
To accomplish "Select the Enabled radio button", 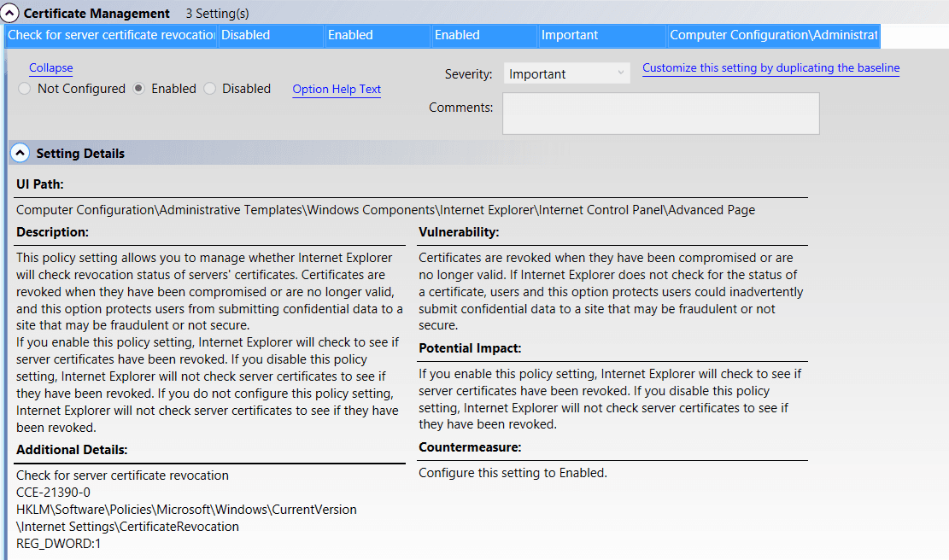I will (138, 89).
